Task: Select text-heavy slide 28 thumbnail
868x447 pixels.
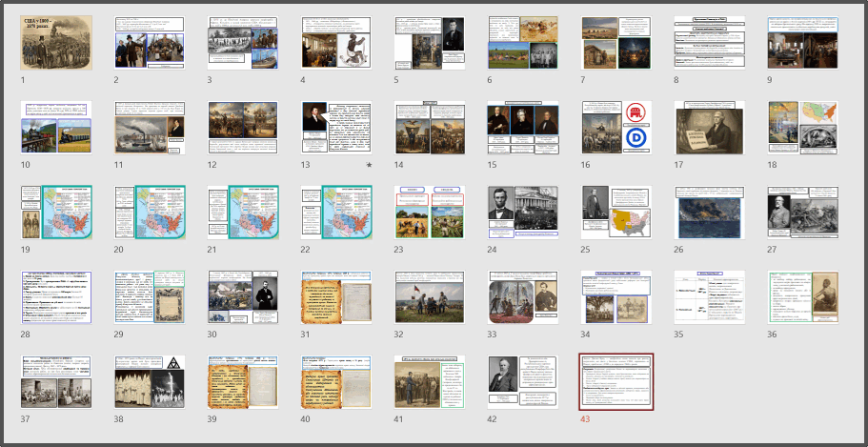Action: [56, 297]
